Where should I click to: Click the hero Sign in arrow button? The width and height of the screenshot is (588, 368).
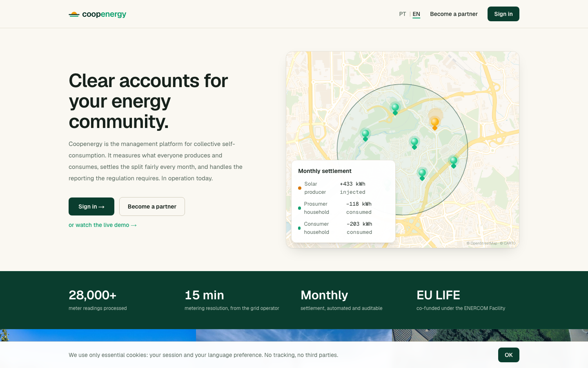click(x=91, y=206)
